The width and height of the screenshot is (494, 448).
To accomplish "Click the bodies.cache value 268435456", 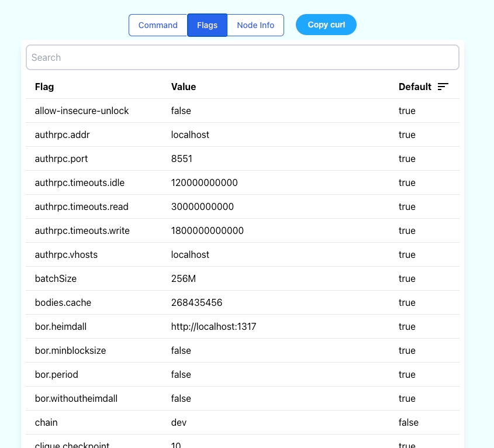I will [x=196, y=302].
